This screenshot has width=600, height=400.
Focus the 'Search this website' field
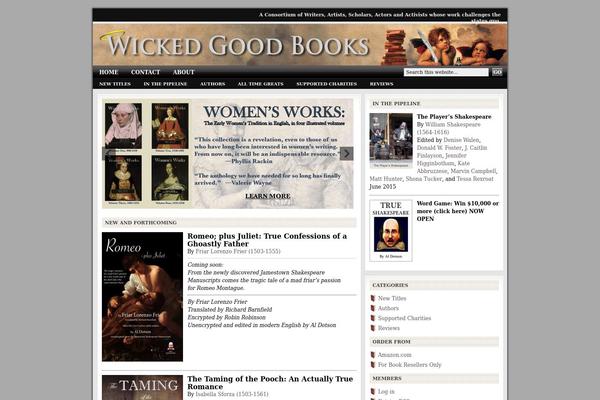point(446,72)
